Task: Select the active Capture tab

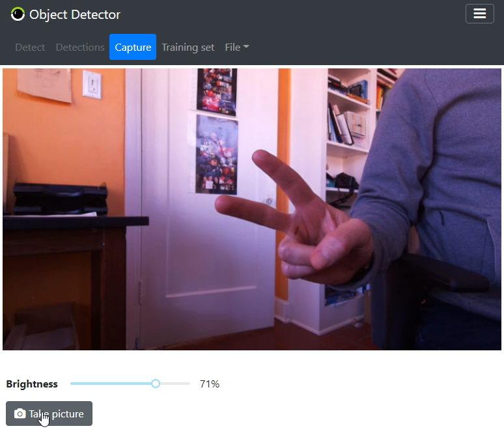Action: (x=133, y=48)
